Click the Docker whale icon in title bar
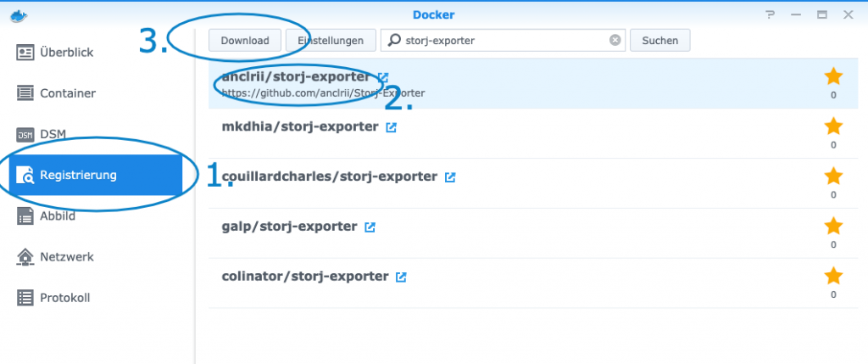 (19, 15)
